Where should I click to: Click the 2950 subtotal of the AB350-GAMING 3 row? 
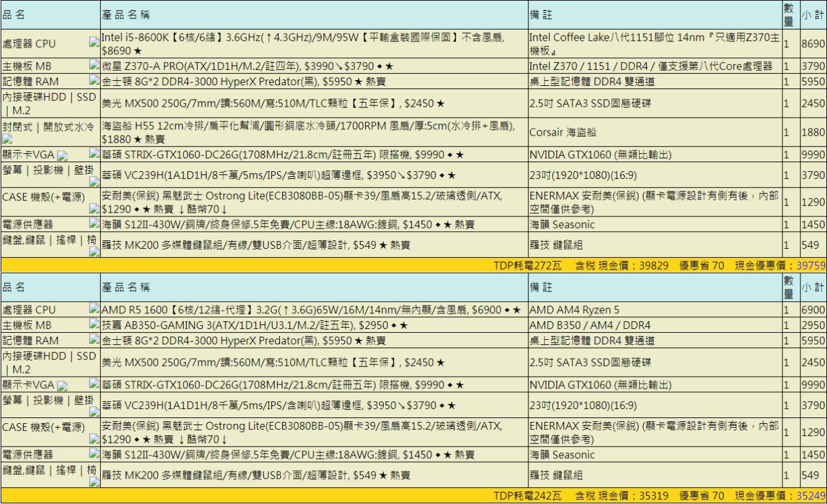[813, 325]
